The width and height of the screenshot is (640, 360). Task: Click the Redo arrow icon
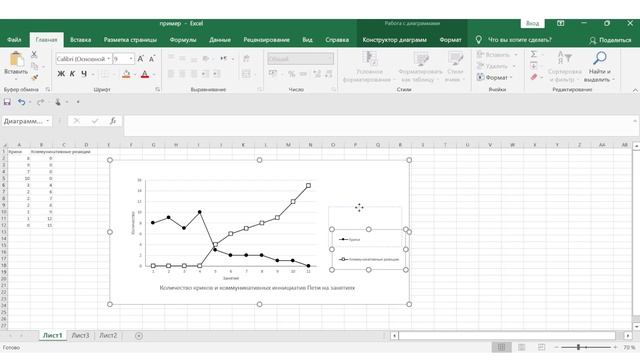coord(40,102)
